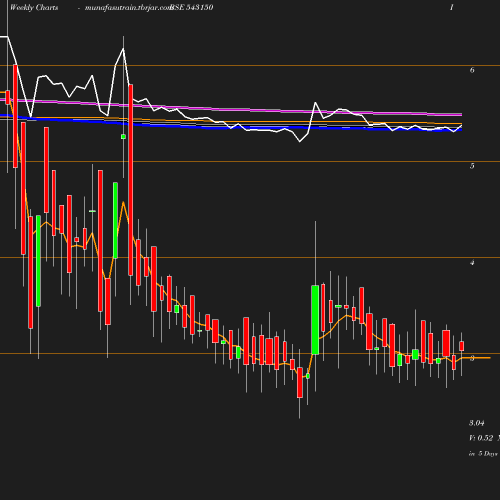Click the price axis label "6"
Viewport: 500px width, 500px height.
tap(472, 70)
